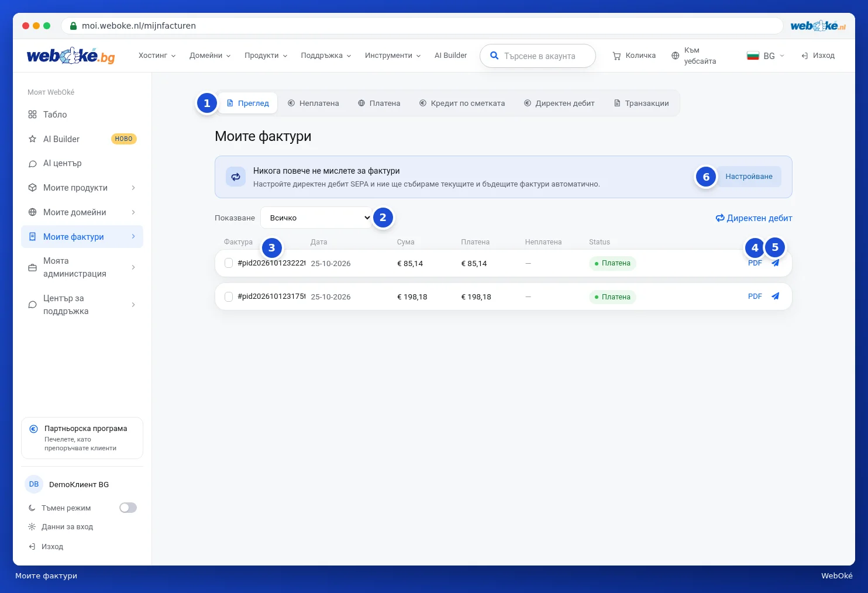Switch to the Неплатена tab

coord(313,104)
